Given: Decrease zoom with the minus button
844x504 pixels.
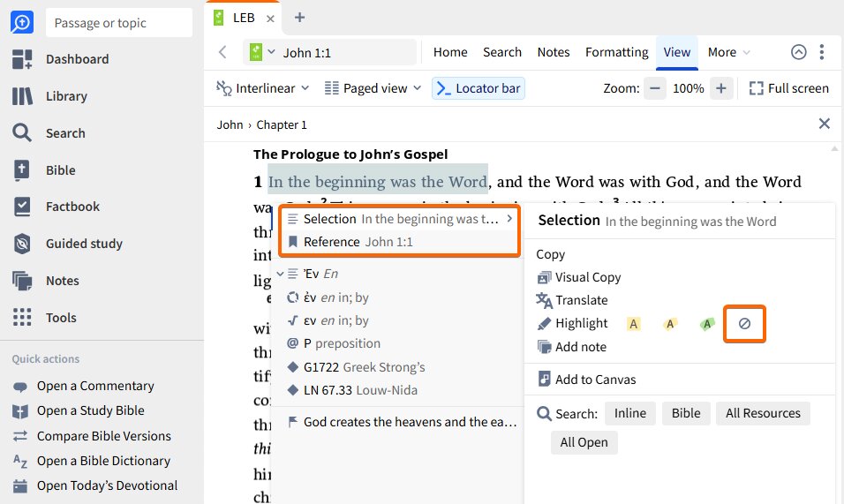Looking at the screenshot, I should [654, 88].
